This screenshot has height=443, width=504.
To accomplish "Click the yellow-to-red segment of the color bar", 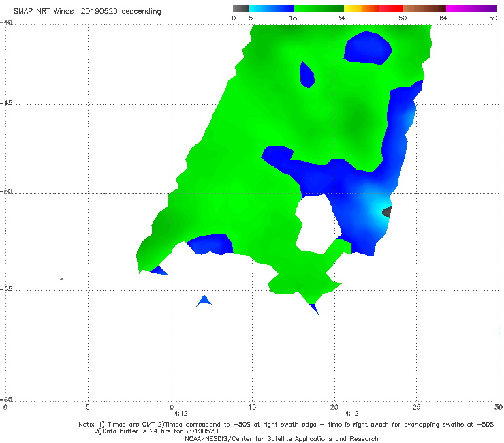I will pos(373,8).
